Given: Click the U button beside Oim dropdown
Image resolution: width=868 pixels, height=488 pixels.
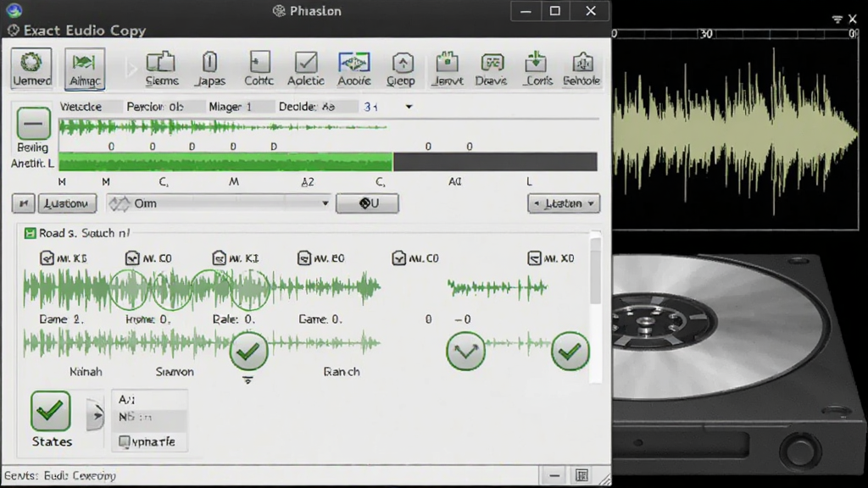Looking at the screenshot, I should 367,203.
